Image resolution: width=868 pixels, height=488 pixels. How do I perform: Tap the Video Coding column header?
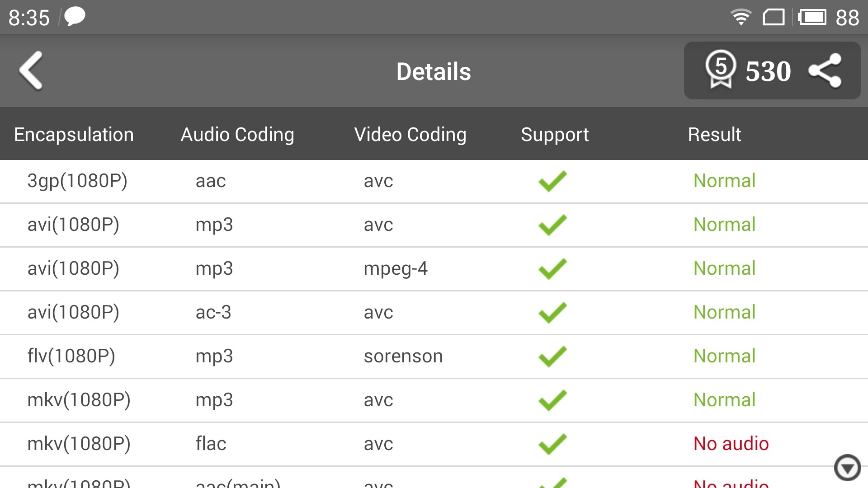coord(410,134)
